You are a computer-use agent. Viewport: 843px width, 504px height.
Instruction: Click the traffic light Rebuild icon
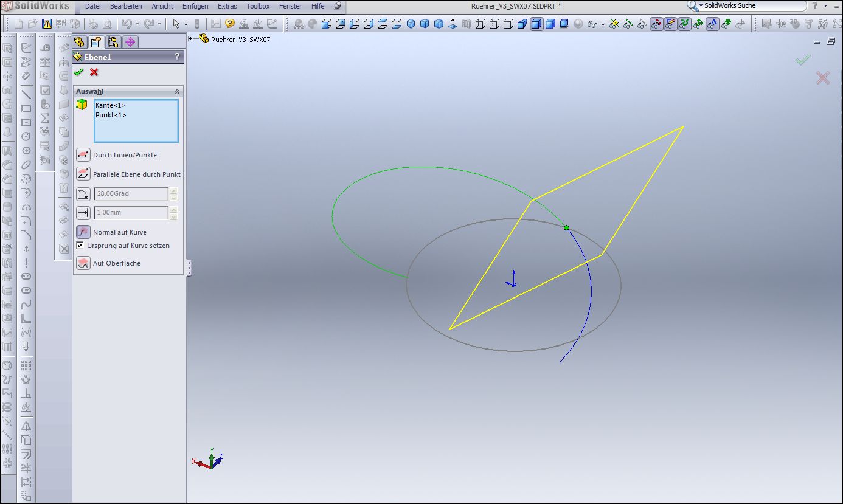[x=196, y=24]
